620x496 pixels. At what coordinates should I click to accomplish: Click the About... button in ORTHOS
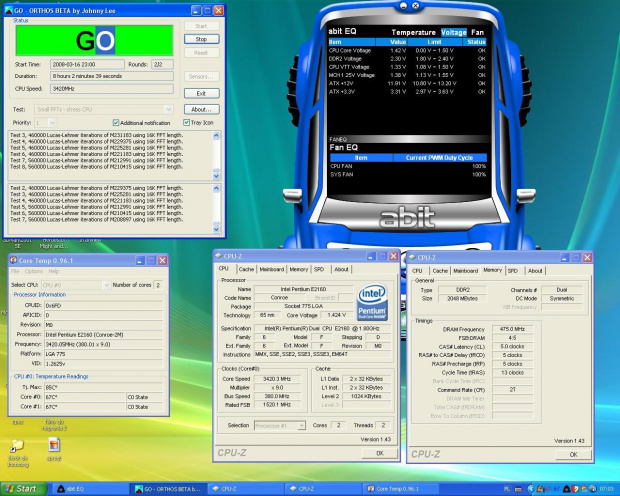[201, 110]
